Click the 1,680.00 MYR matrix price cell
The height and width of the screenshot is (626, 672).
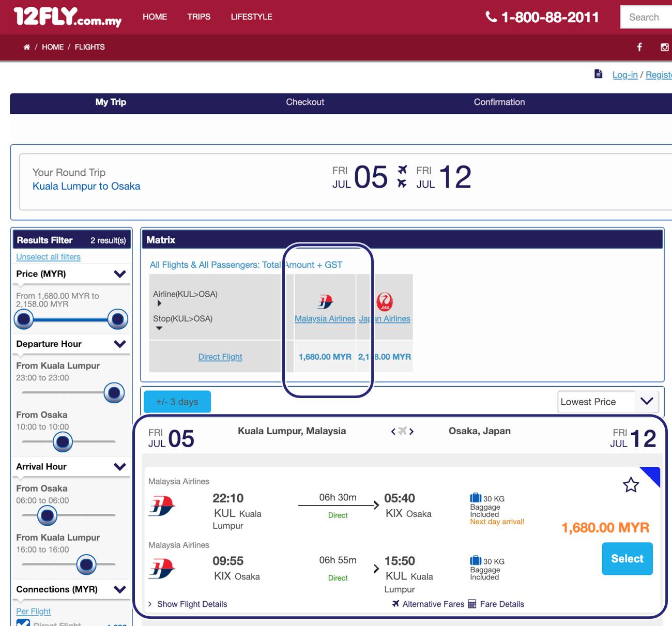[325, 357]
